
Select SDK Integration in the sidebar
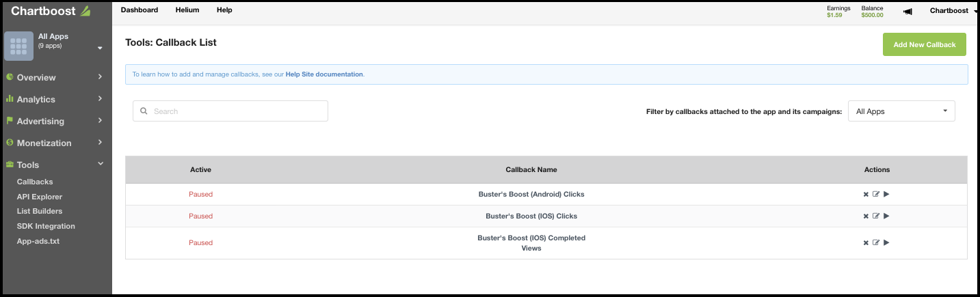click(46, 226)
